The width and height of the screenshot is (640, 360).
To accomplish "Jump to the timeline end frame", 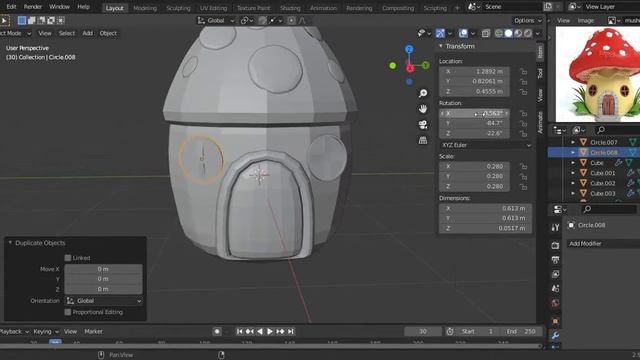I will (x=291, y=331).
